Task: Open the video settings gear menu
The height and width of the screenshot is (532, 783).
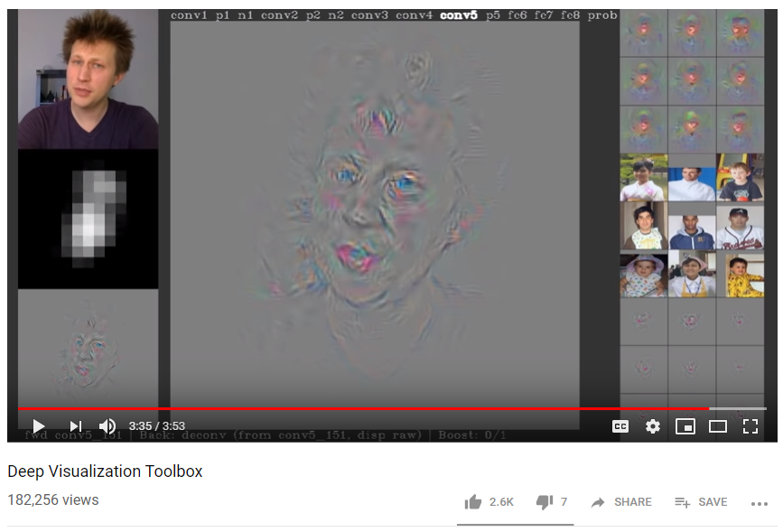Action: [653, 426]
